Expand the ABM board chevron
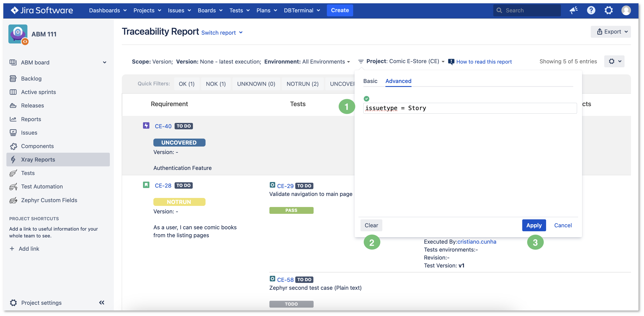 point(105,62)
